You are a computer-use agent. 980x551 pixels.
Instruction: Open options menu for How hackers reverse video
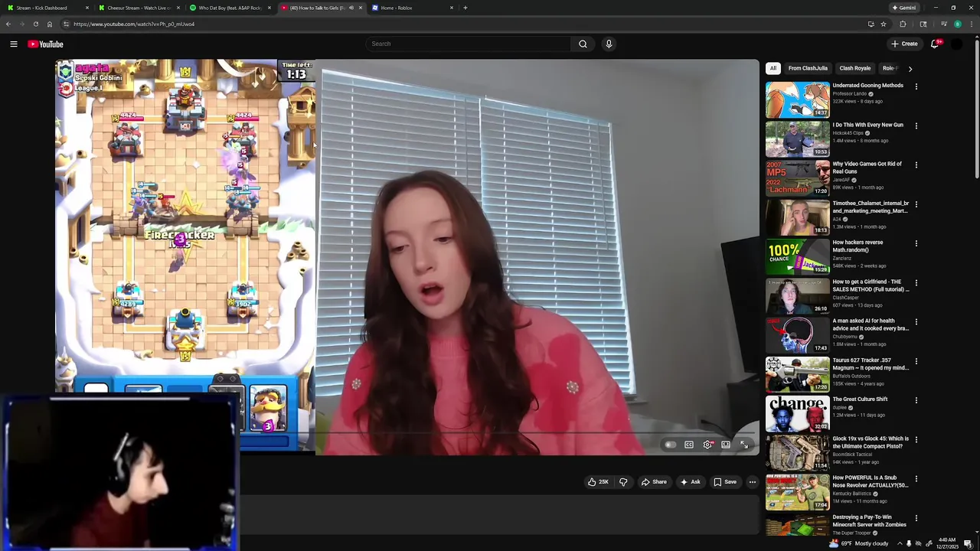[x=916, y=243]
